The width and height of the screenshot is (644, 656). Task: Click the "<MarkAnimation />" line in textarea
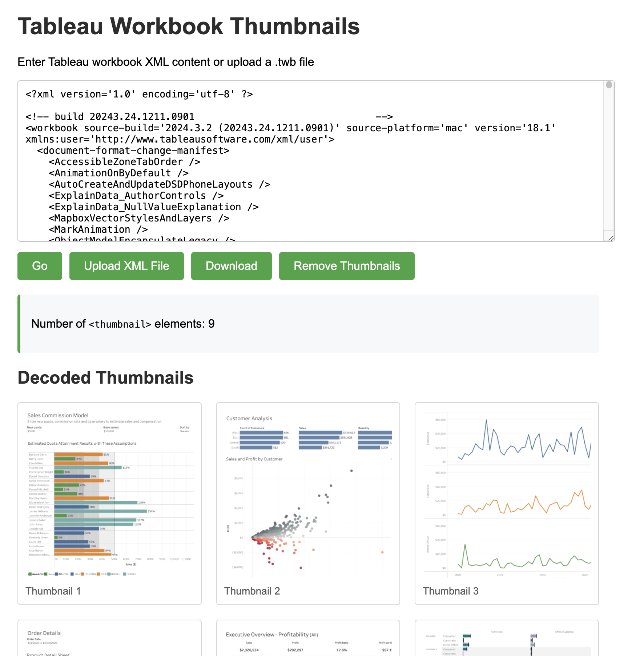[98, 229]
